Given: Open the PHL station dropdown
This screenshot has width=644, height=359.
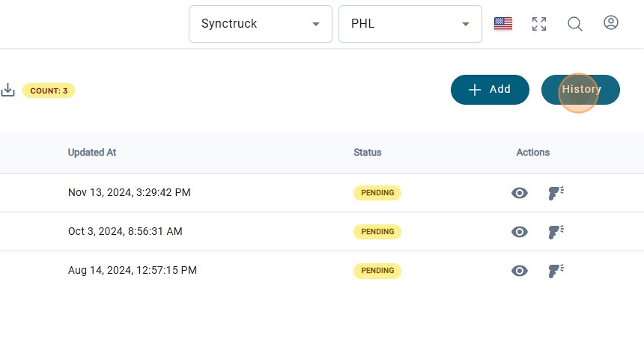Looking at the screenshot, I should tap(410, 24).
